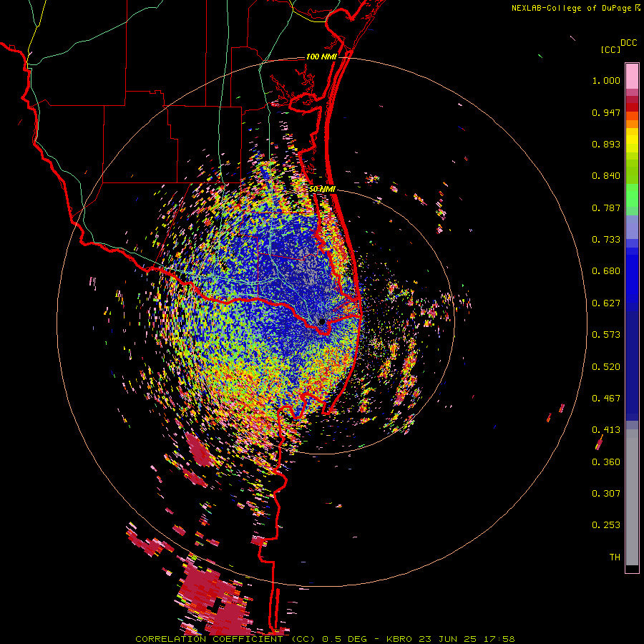This screenshot has height=644, width=644.
Task: Click the black KBRO radar site dot
Action: [323, 321]
